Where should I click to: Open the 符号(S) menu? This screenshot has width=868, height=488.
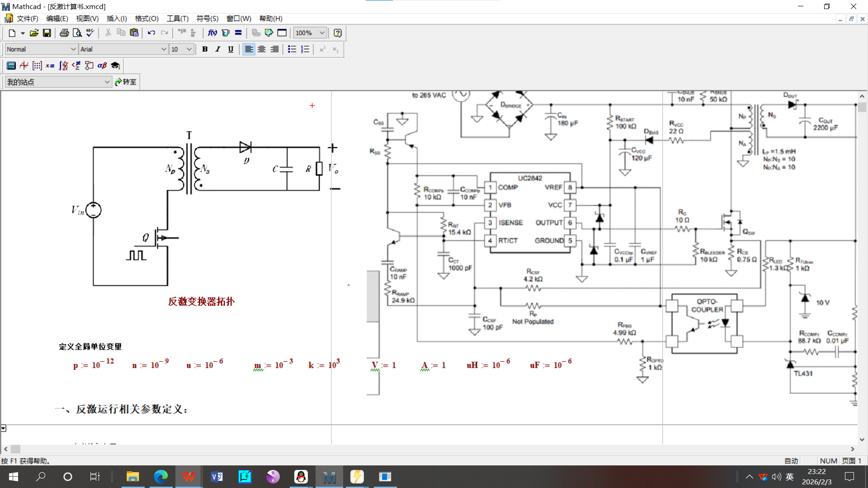pyautogui.click(x=207, y=19)
